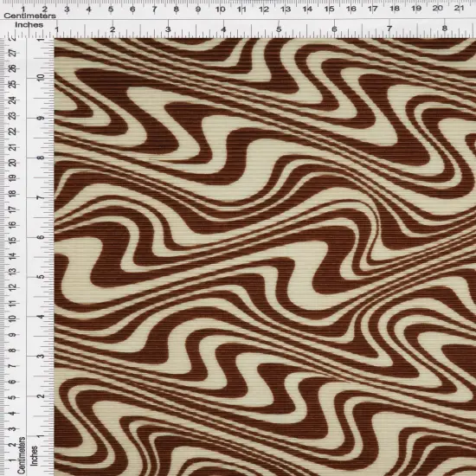The image size is (476, 476).
Task: Pick the 3 mark on the left inches ruler
Action: tap(41, 356)
